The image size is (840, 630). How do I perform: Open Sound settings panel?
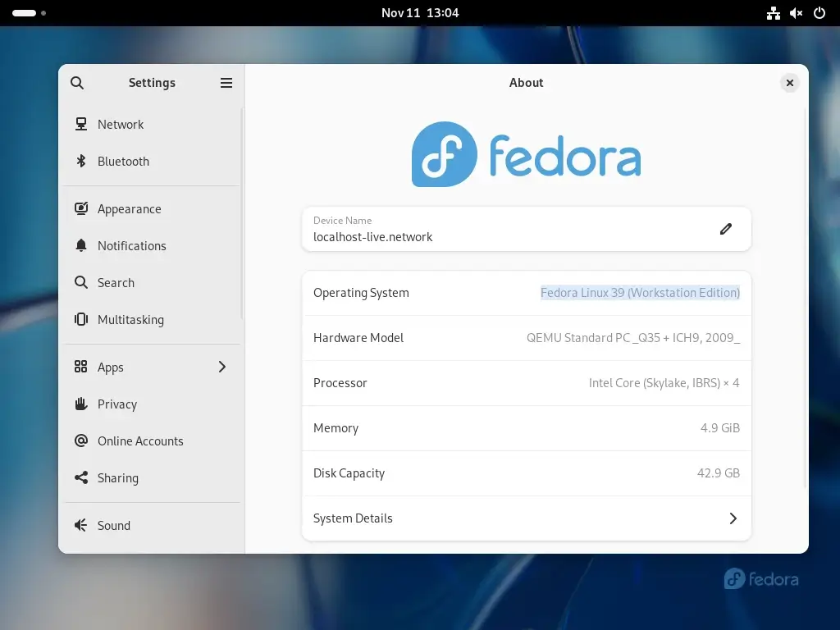(x=152, y=525)
